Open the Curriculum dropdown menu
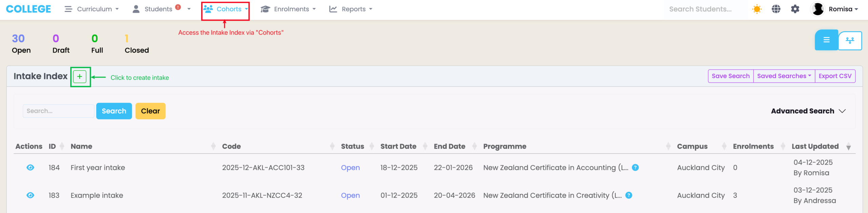Image resolution: width=868 pixels, height=213 pixels. pyautogui.click(x=92, y=9)
